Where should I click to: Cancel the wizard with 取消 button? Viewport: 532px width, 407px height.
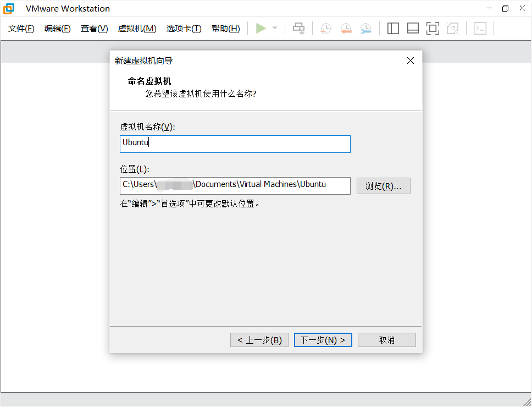(387, 340)
